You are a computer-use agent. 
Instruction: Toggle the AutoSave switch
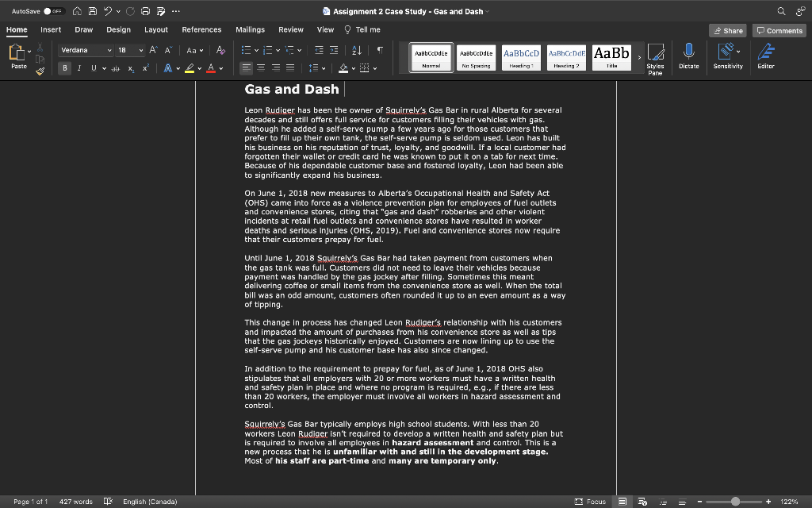(53, 11)
